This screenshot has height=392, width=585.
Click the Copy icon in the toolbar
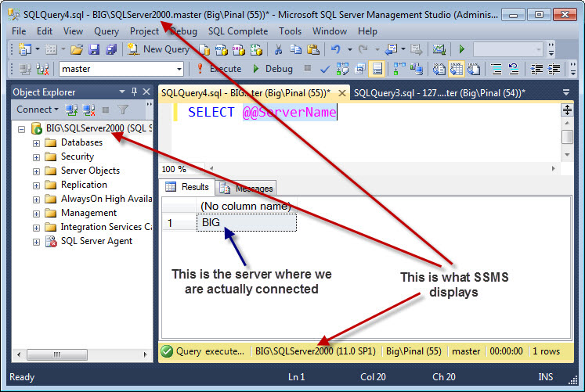point(296,49)
